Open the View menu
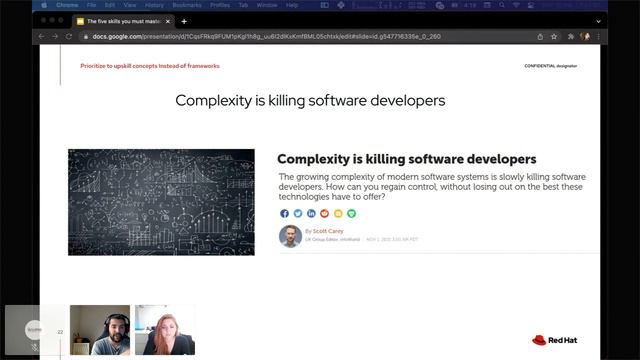Image resolution: width=640 pixels, height=360 pixels. pos(130,5)
